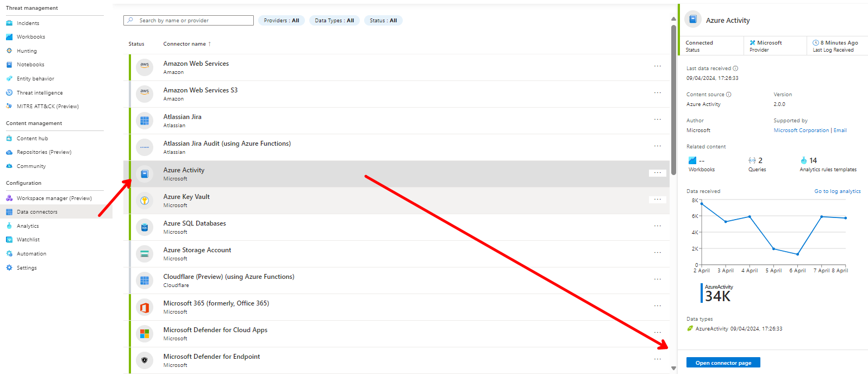Click the Data connectors grid icon

(9, 212)
